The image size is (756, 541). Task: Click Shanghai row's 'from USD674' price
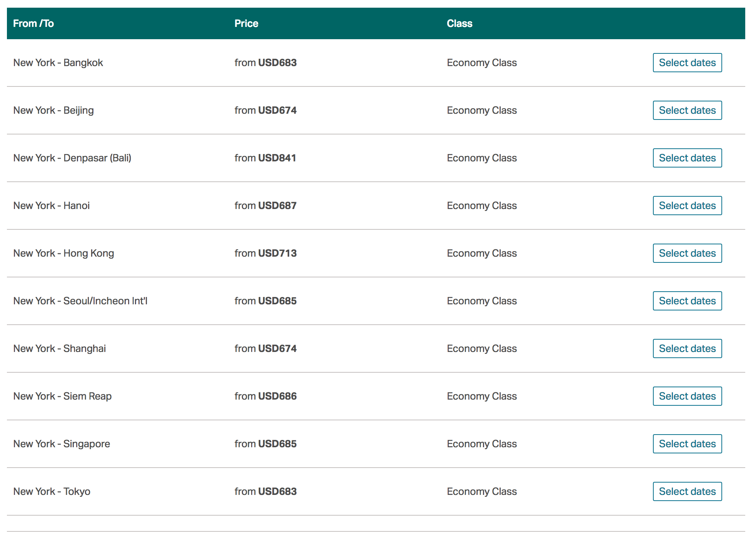click(x=266, y=348)
